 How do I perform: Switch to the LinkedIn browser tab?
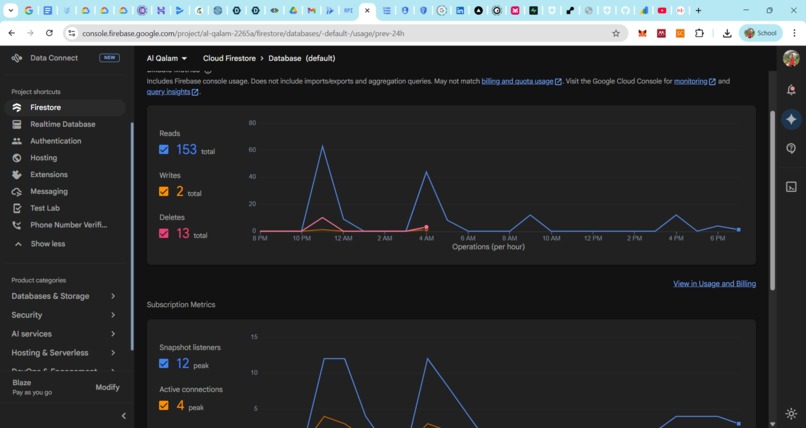coord(460,10)
